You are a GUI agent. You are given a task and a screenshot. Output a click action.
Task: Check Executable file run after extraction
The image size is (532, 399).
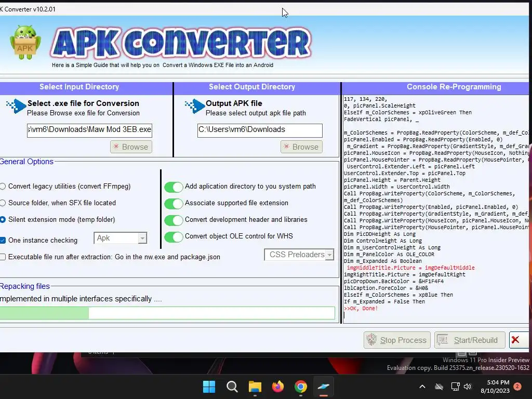(x=3, y=257)
